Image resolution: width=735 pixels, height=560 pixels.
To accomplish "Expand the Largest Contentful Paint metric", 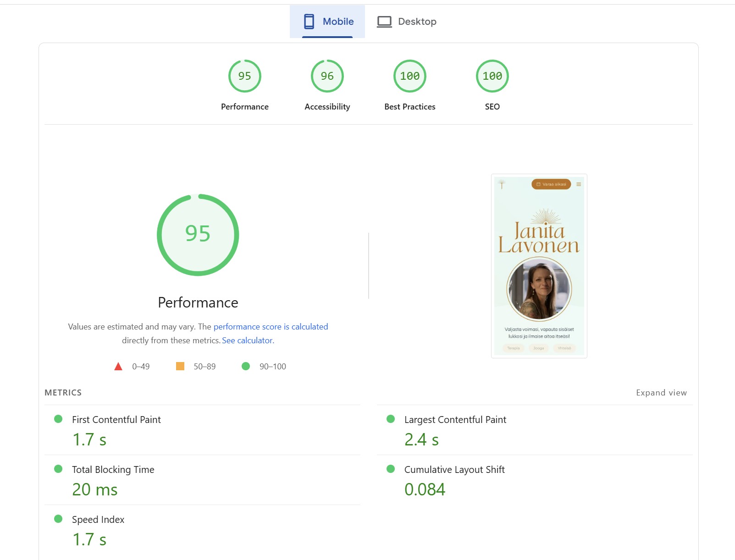I will click(455, 420).
